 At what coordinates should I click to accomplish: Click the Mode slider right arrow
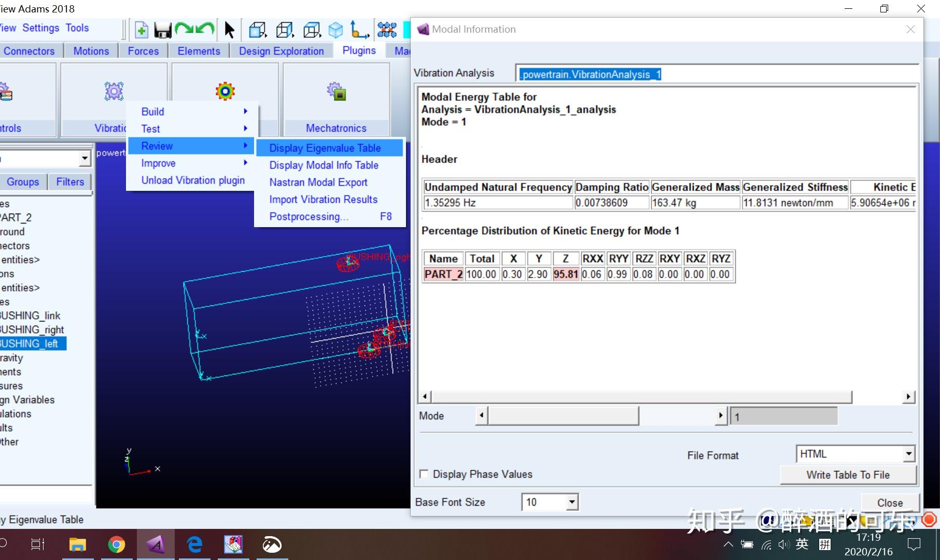[x=721, y=415]
